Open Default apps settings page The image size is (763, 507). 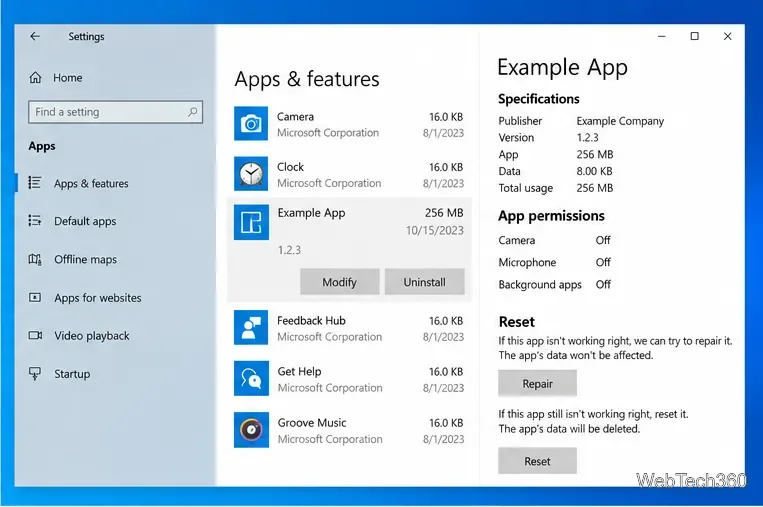[x=85, y=221]
